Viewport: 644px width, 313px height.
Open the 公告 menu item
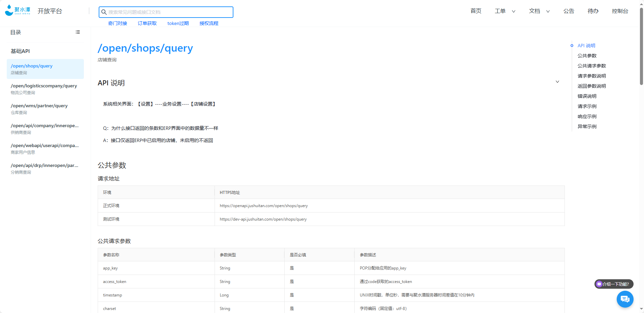click(x=569, y=11)
